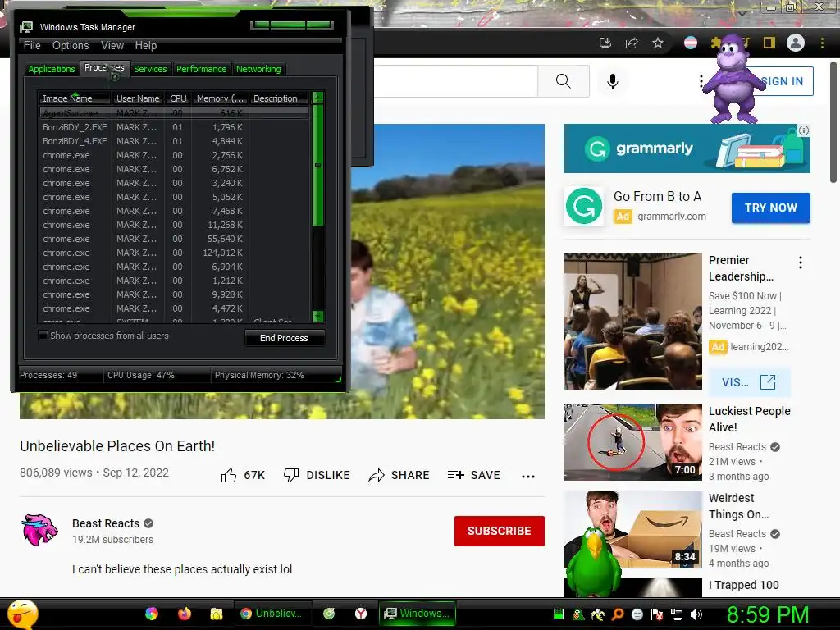Enable Show processes from all users
The height and width of the screenshot is (630, 840).
pyautogui.click(x=43, y=336)
